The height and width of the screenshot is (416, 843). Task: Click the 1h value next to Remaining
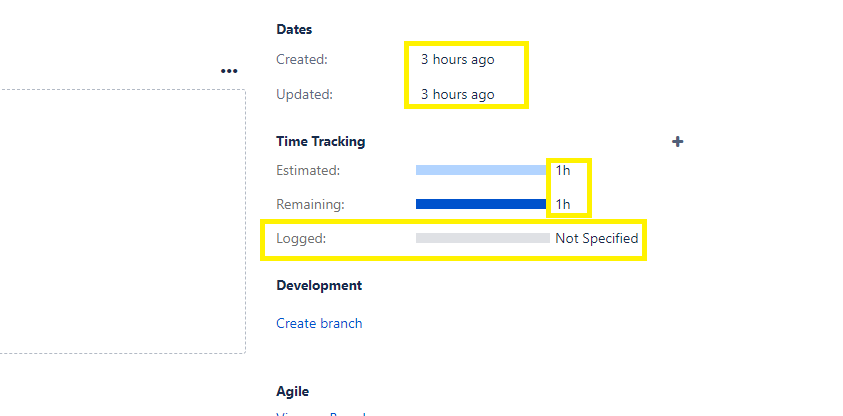[563, 204]
